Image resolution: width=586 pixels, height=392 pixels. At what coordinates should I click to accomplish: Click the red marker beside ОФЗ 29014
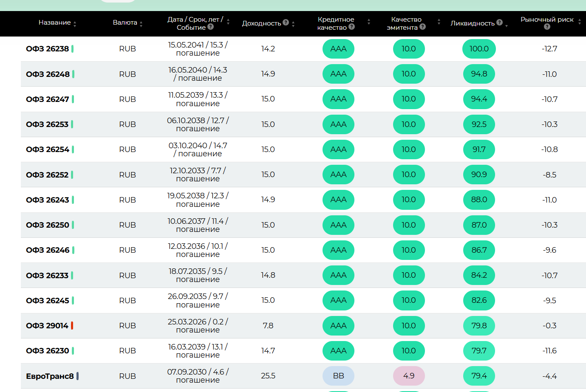coord(72,326)
